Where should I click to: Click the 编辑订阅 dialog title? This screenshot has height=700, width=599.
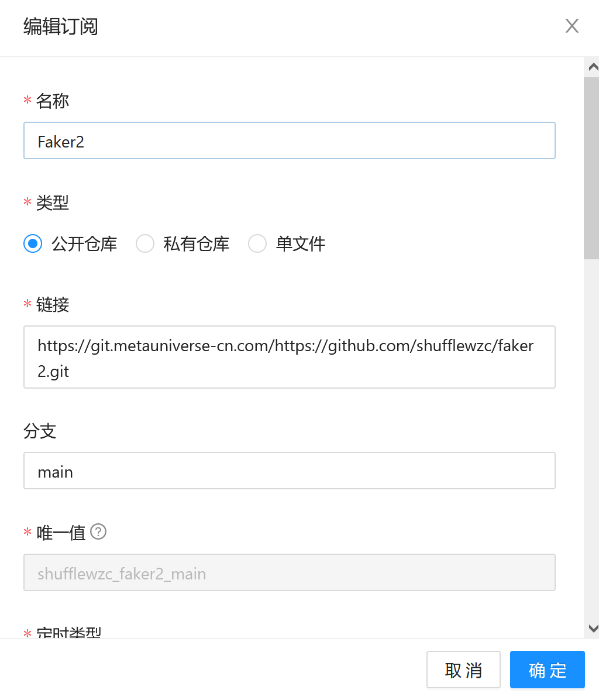[61, 27]
